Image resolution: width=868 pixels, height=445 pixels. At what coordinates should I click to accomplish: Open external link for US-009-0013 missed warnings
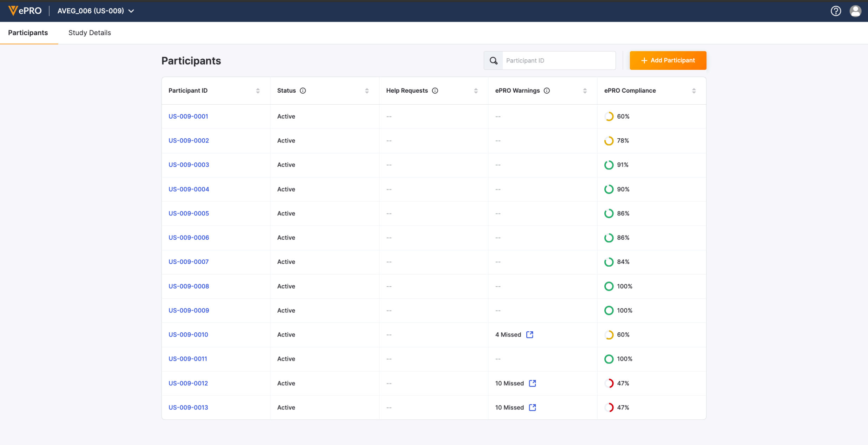[x=532, y=407]
